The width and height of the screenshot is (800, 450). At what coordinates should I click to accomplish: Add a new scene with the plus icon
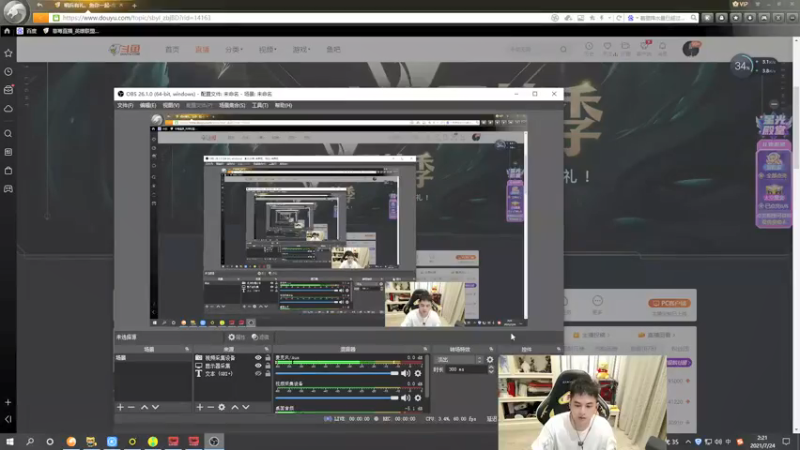(x=120, y=407)
